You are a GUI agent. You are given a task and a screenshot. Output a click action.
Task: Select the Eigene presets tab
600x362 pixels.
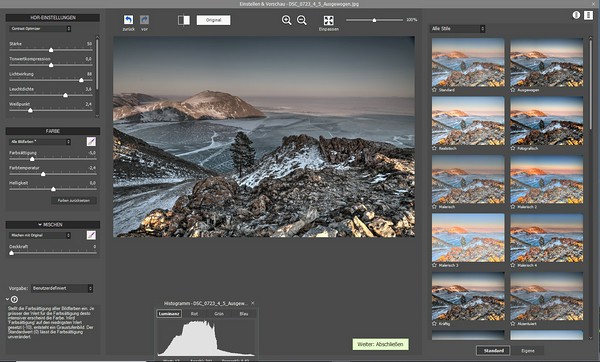[x=528, y=351]
